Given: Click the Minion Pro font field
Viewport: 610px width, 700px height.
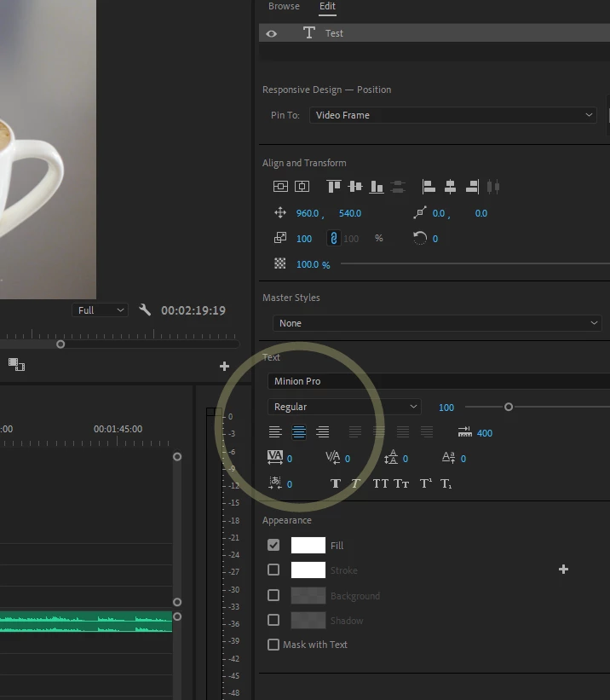Looking at the screenshot, I should [x=439, y=381].
